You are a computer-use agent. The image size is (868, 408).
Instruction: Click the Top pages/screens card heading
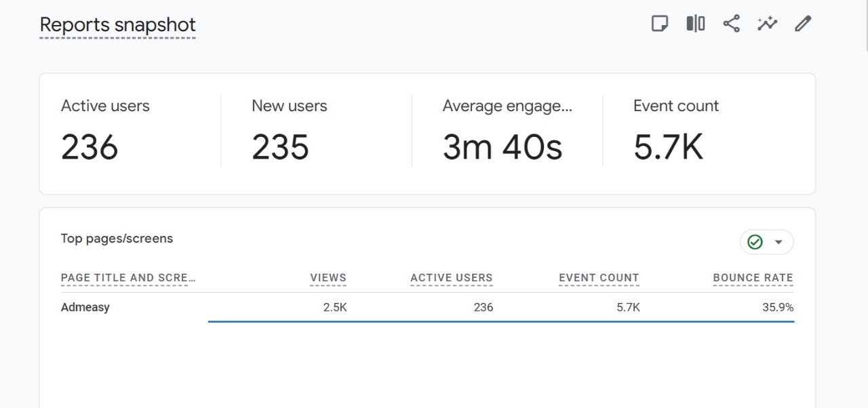[x=117, y=239]
